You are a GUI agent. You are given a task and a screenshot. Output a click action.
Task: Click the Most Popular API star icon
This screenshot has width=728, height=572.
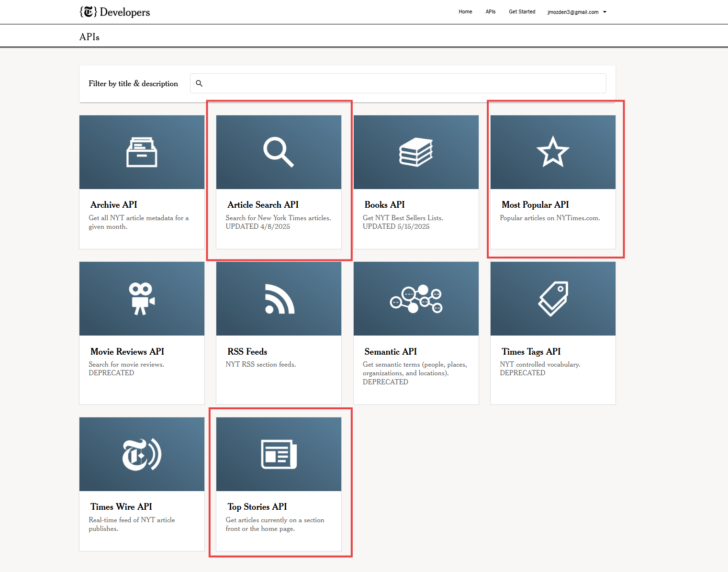[x=553, y=152]
